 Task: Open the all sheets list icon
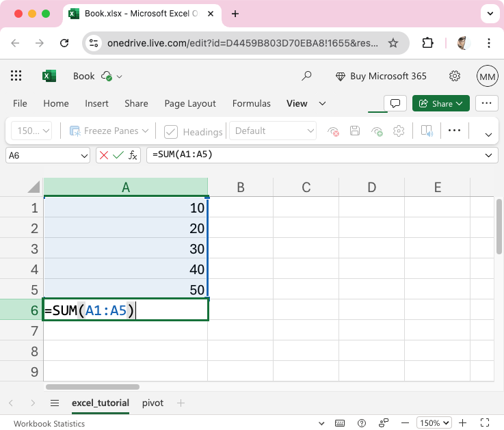[55, 403]
